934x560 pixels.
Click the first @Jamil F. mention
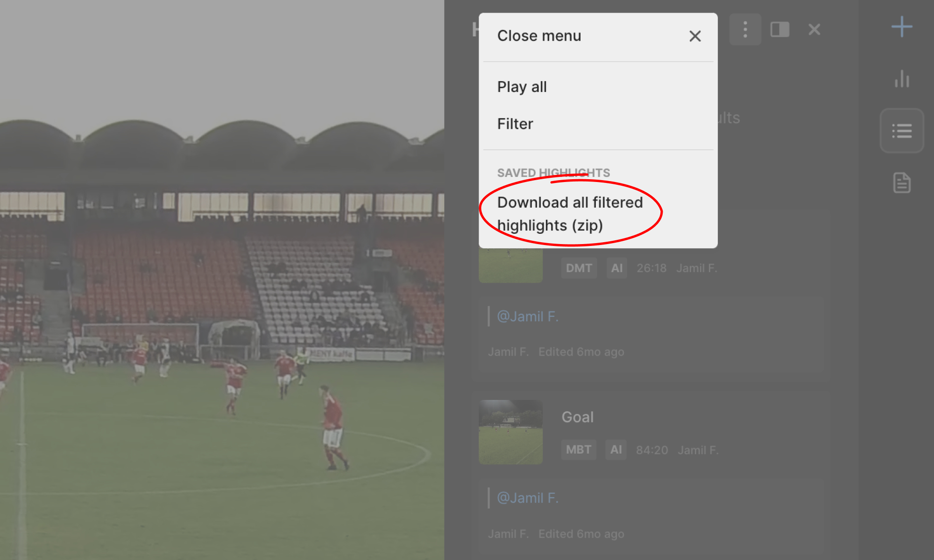click(x=528, y=316)
